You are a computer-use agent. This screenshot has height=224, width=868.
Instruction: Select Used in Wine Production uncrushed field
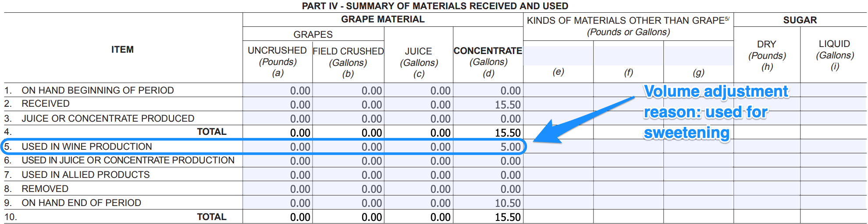coord(277,147)
